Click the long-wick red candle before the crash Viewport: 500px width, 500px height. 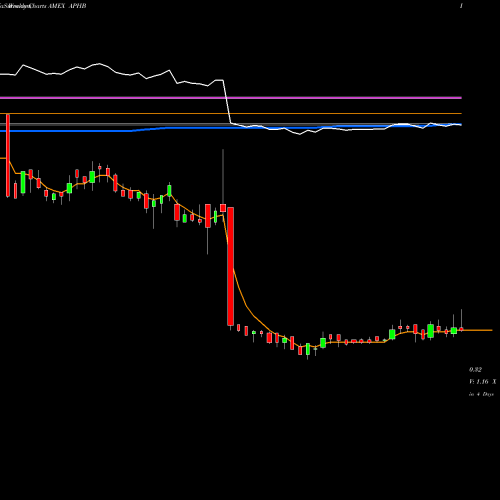(x=223, y=208)
